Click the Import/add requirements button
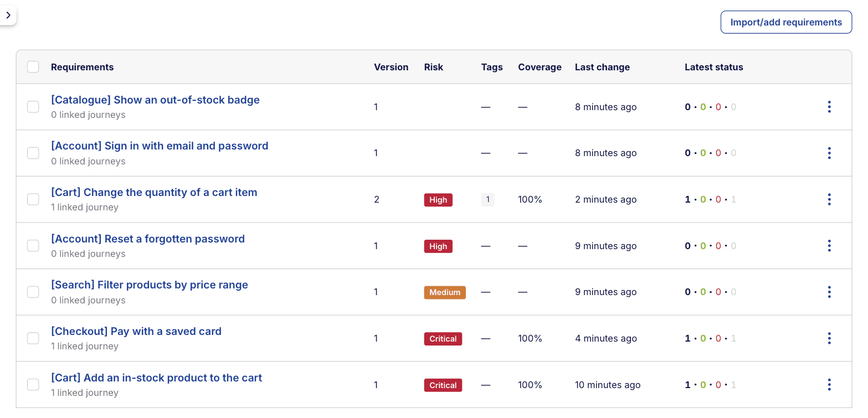Screen dimensions: 868x418 pyautogui.click(x=786, y=22)
